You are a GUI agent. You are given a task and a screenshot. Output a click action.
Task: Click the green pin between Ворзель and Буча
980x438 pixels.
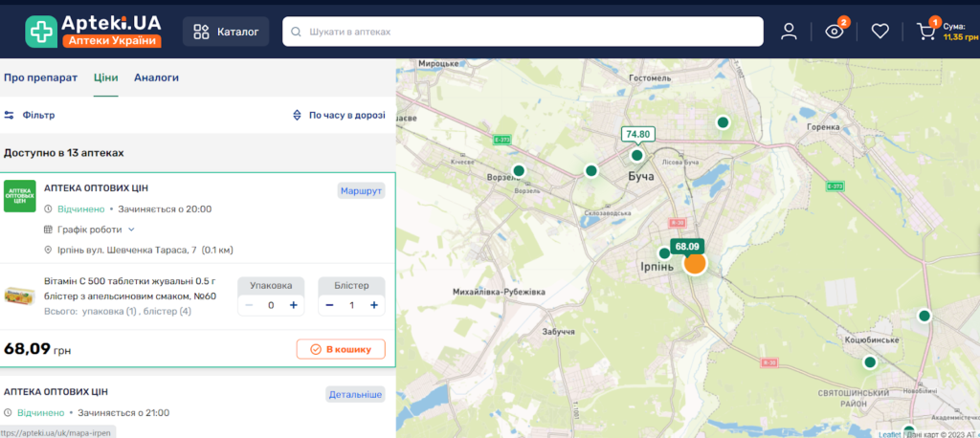[x=591, y=170]
